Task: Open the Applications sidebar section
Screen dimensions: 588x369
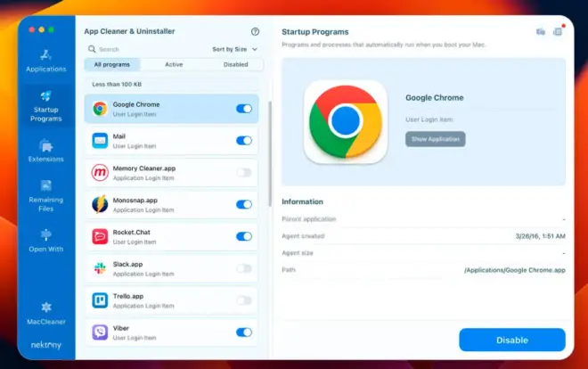Action: (x=45, y=60)
